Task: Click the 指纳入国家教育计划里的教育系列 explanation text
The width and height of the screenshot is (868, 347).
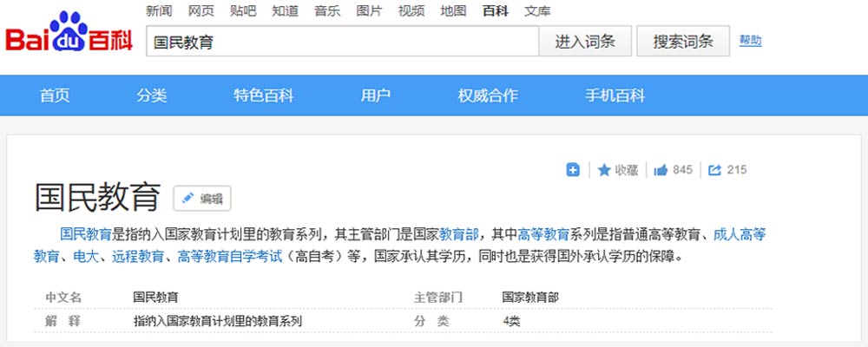Action: point(218,321)
